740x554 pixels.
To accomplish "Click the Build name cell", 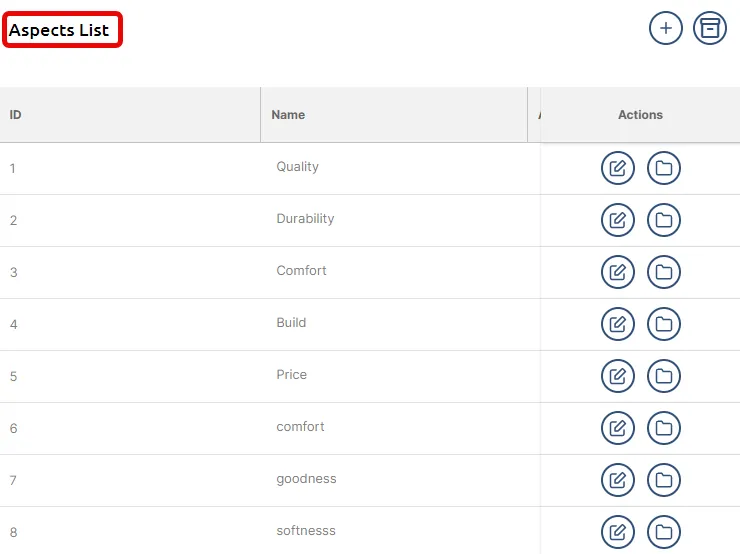I will point(291,322).
